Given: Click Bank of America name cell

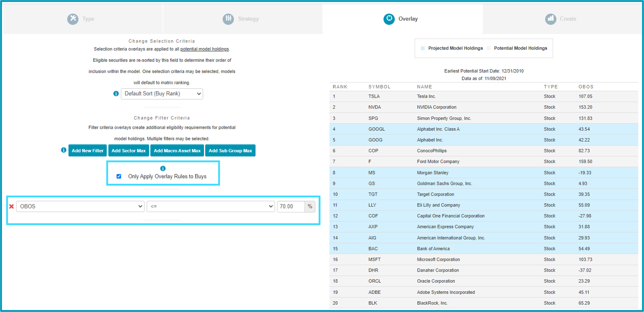Looking at the screenshot, I should 433,249.
